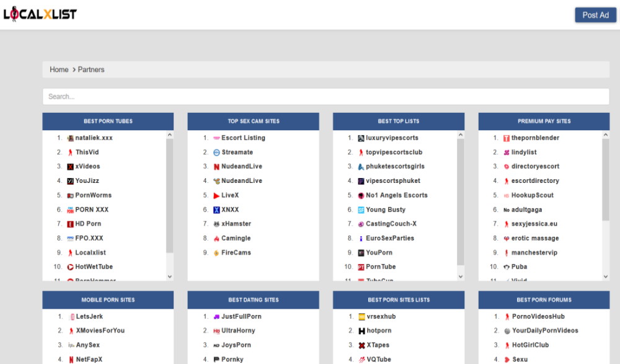The width and height of the screenshot is (620, 364).
Task: Click the hotporn H favicon
Action: click(361, 331)
